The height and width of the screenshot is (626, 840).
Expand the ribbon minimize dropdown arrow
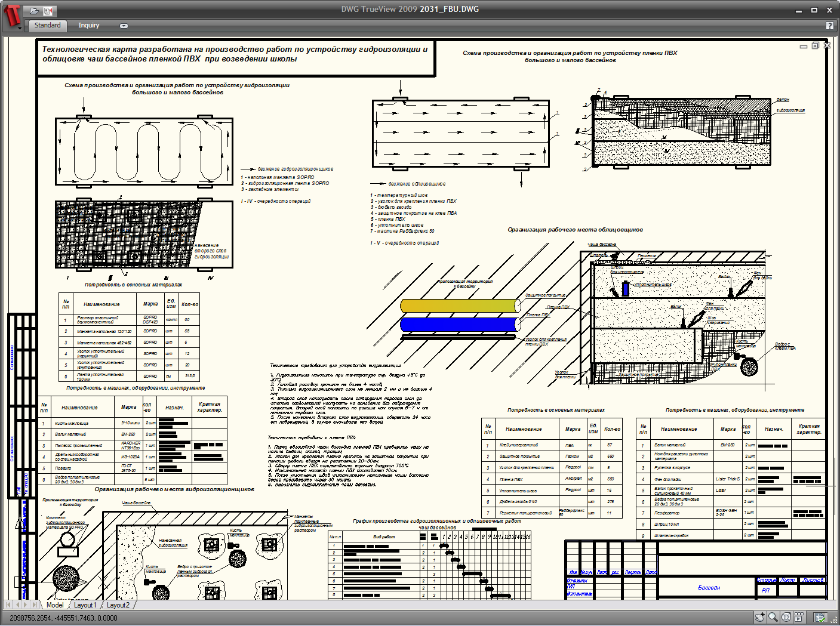[124, 26]
